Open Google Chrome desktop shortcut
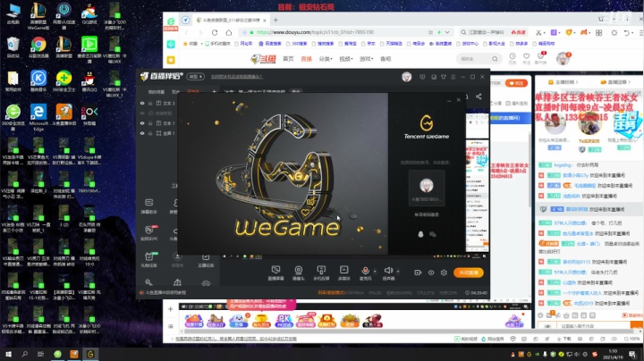 tap(38, 47)
